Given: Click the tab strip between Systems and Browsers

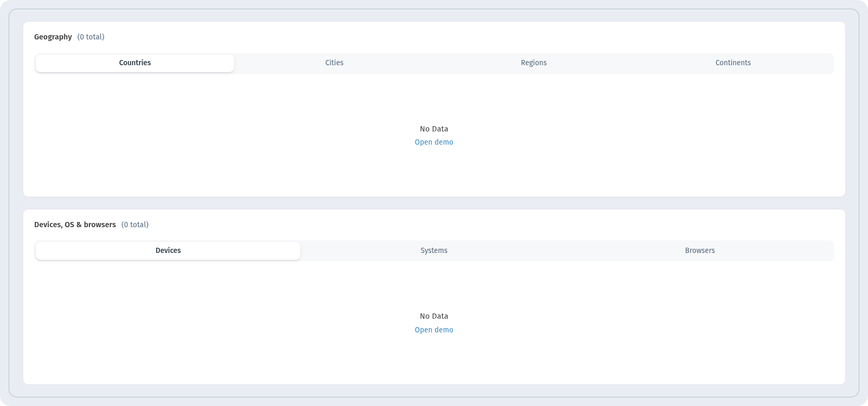Looking at the screenshot, I should (x=567, y=251).
